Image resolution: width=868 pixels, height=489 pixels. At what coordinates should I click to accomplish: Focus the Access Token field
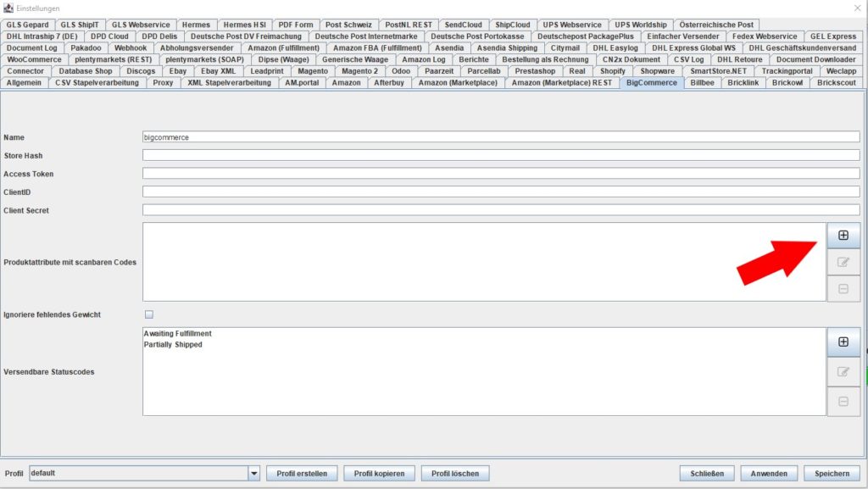pos(501,174)
